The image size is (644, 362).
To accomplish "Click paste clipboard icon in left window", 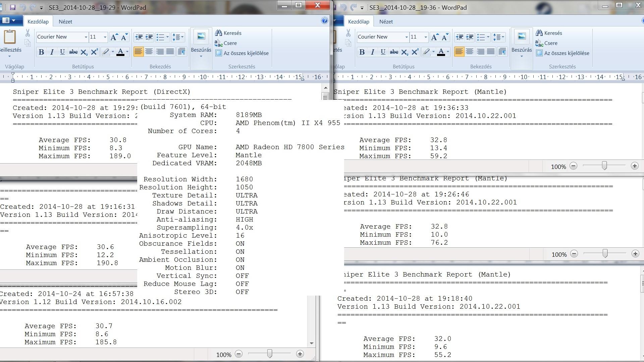I will pyautogui.click(x=9, y=37).
